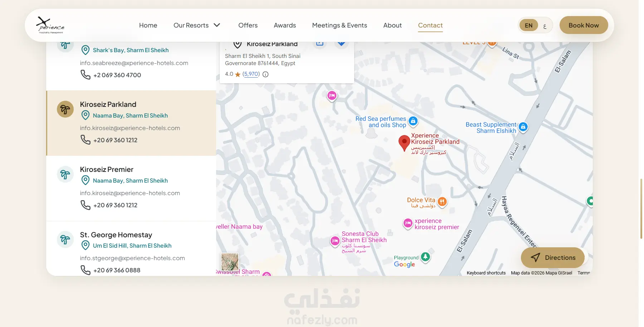Click the Map data ©2026 Mapa GISrael text
Viewport: 644px width, 327px height.
[542, 273]
